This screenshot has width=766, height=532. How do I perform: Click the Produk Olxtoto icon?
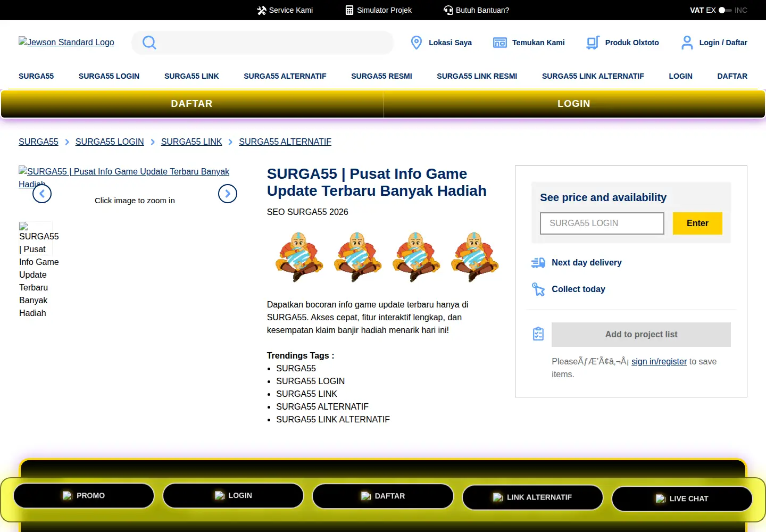[x=593, y=43]
